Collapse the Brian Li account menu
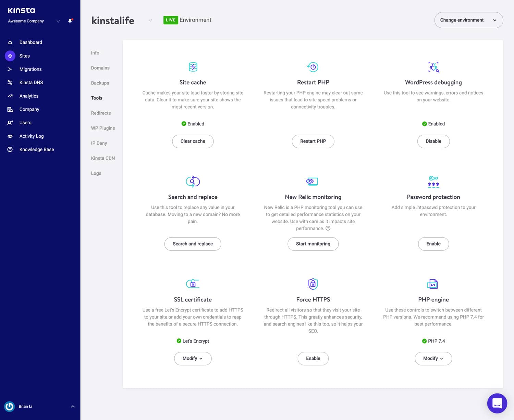 72,406
